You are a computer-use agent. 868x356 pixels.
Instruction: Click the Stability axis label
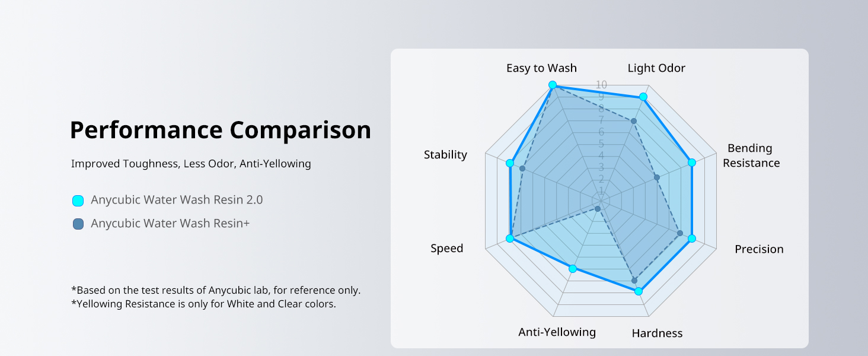click(445, 155)
